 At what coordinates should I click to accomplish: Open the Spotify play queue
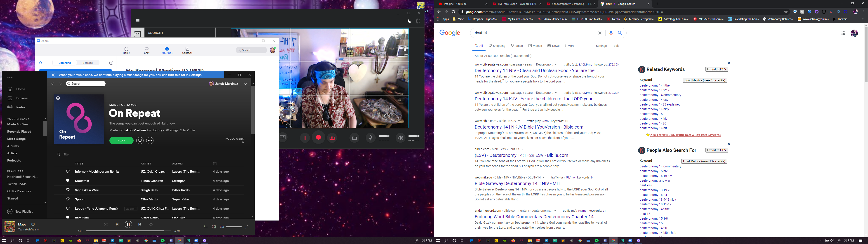tap(206, 227)
